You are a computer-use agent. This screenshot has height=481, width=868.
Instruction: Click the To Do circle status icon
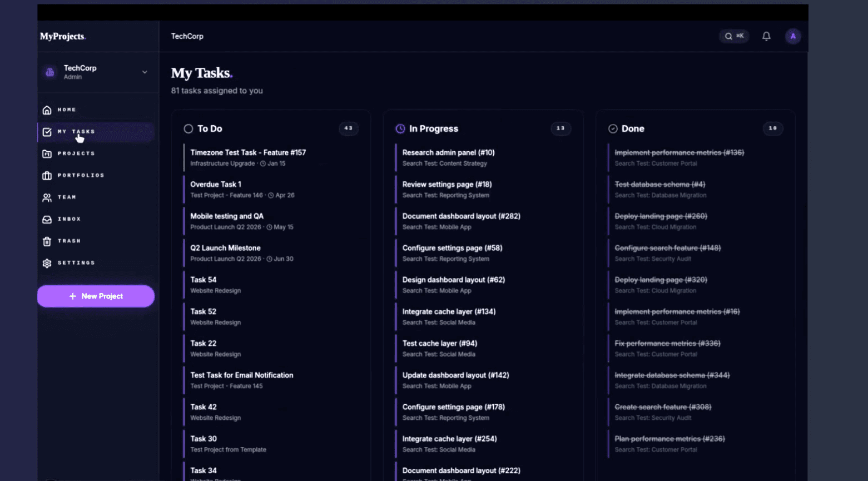coord(189,129)
